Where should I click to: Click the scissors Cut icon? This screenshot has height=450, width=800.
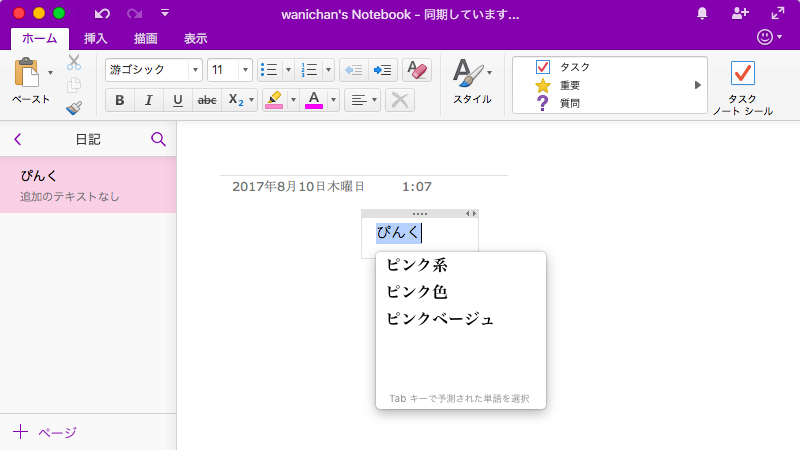coord(74,62)
